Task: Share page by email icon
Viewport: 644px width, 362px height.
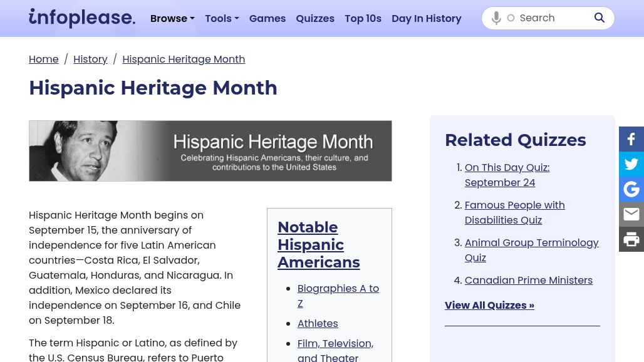Action: 631,214
